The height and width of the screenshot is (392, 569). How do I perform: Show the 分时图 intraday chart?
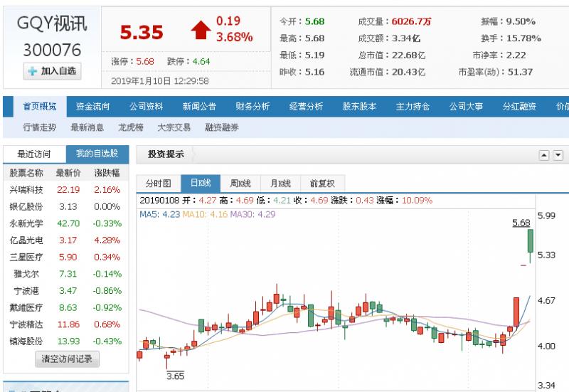[158, 184]
